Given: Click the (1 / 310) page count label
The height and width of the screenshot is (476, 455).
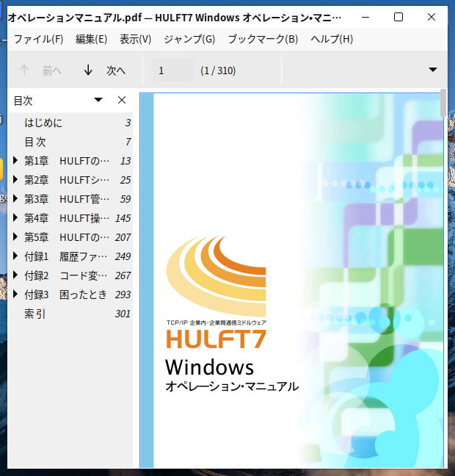Looking at the screenshot, I should point(218,71).
